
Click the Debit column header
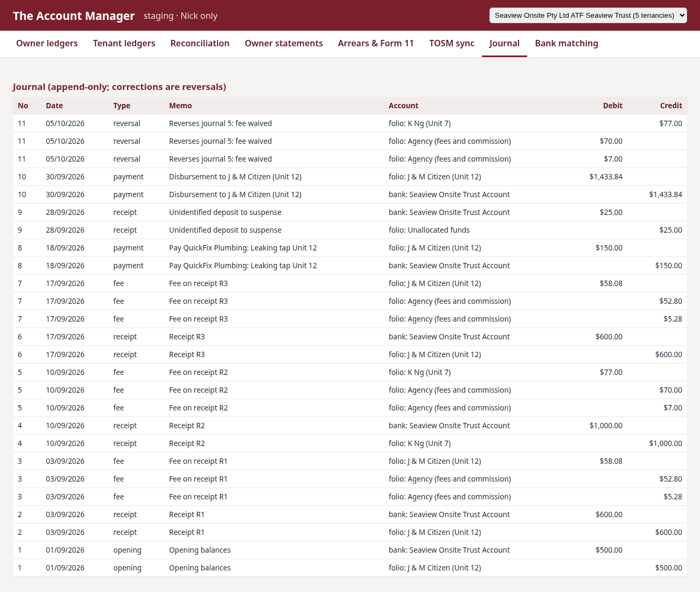(x=613, y=106)
